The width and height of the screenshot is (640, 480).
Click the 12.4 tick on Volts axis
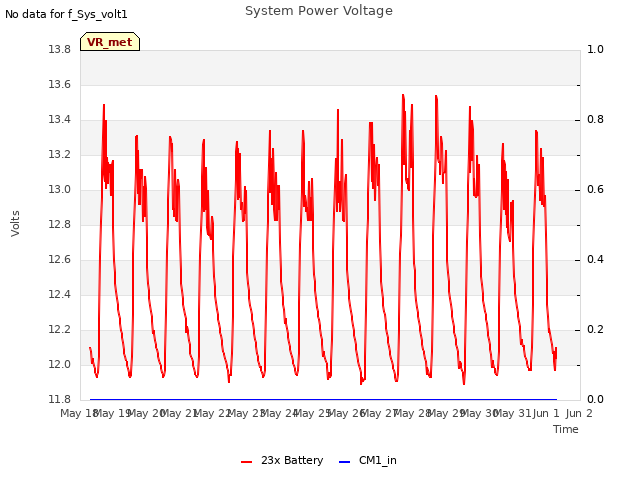pos(60,294)
